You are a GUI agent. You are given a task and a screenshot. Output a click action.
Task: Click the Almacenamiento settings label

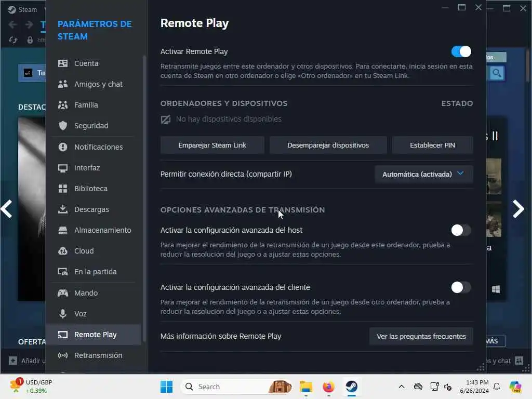[103, 230]
